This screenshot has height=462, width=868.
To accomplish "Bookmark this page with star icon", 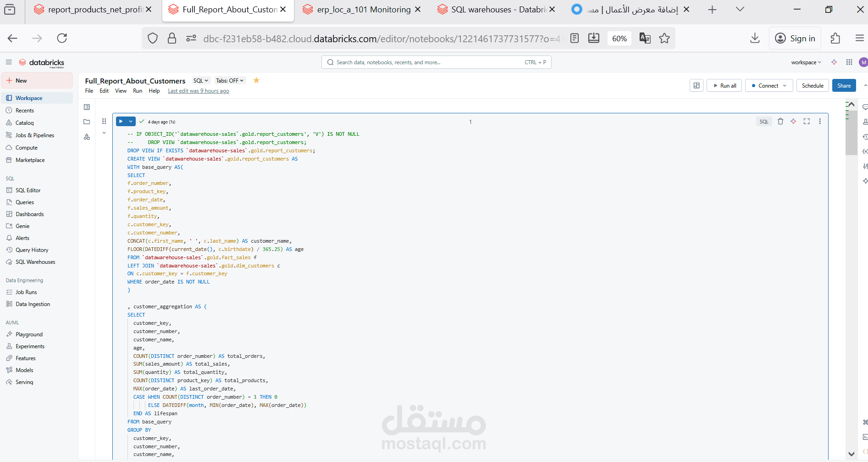I will tap(664, 39).
